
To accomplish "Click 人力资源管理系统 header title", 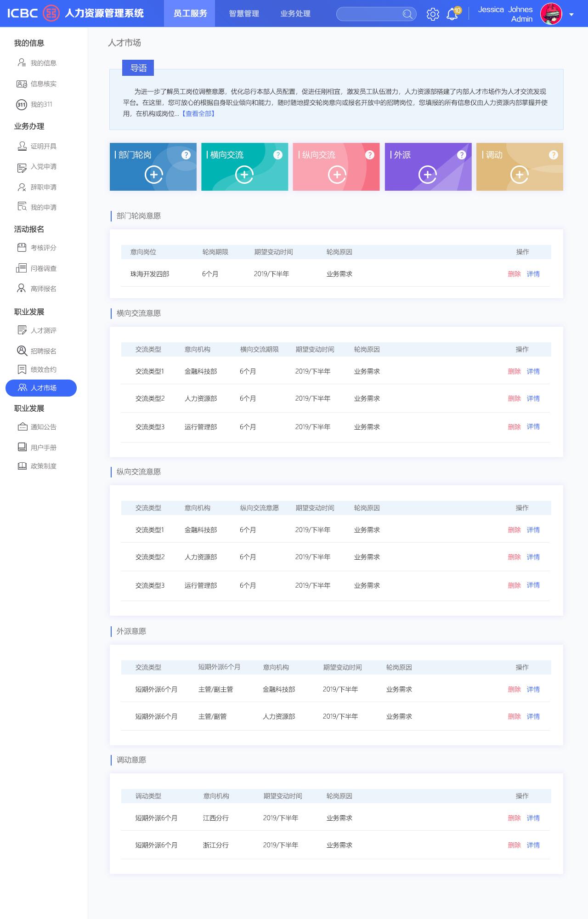I will coord(104,13).
